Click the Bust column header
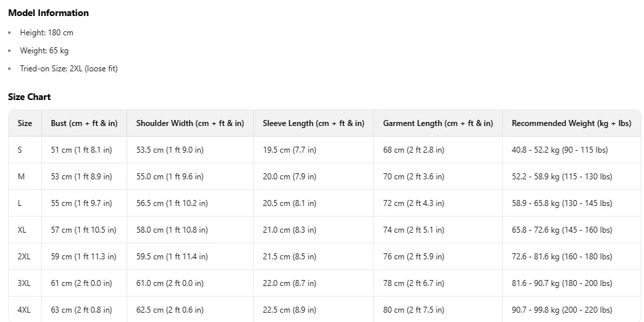The image size is (644, 322). [x=84, y=123]
